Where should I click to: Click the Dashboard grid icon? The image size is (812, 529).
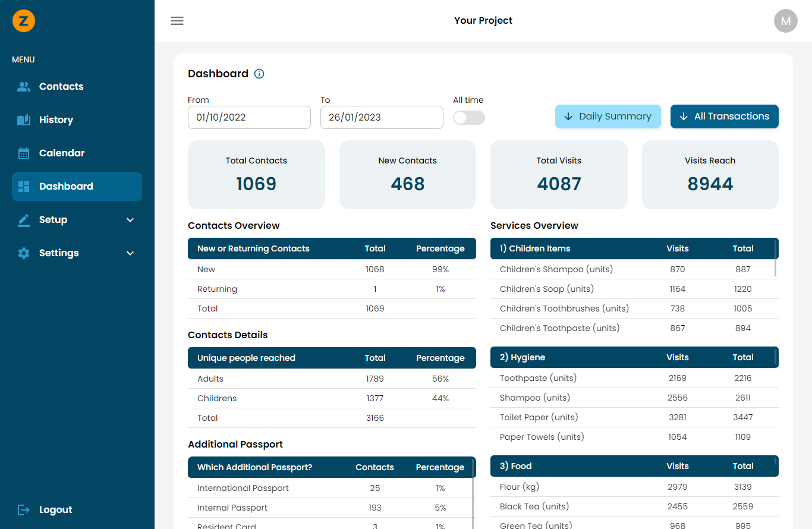pos(24,186)
